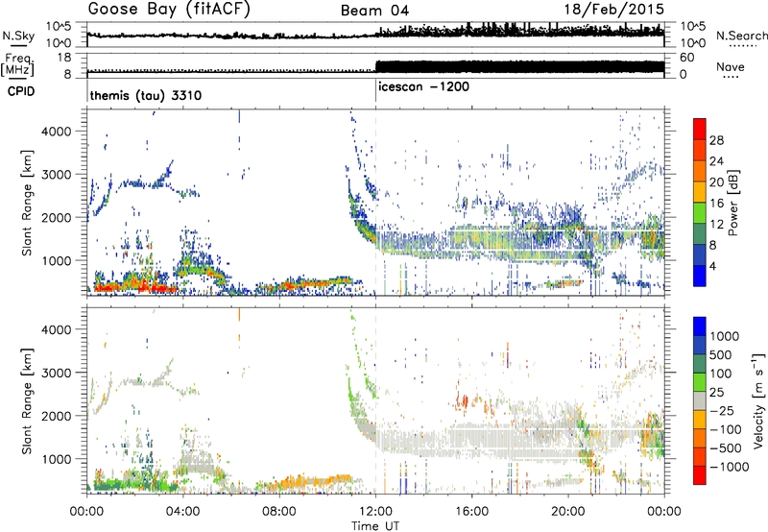Click the thick frequency band after 12:00
Image resolution: width=768 pixels, height=532 pixels.
click(x=519, y=67)
